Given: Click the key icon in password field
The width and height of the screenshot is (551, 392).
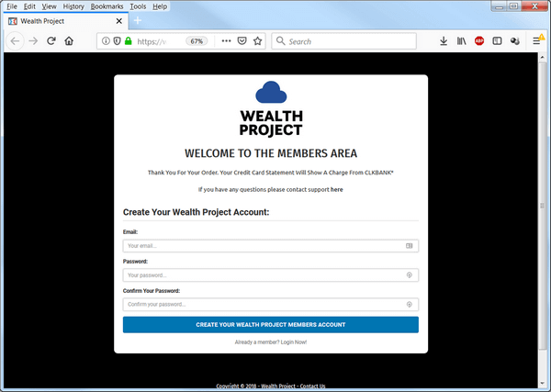Looking at the screenshot, I should pos(409,275).
